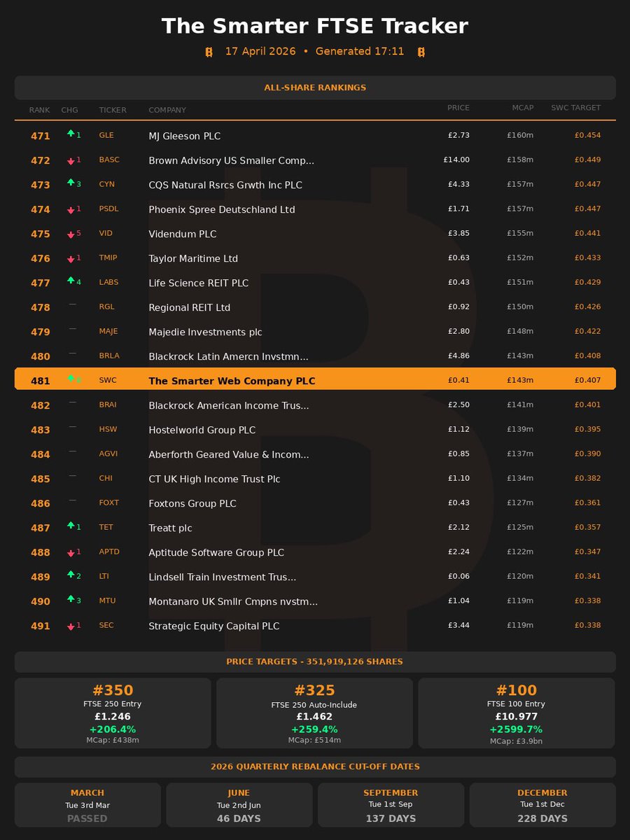
Task: Click CQS Natural Rsrcs Grwth Inc PLC
Action: pyautogui.click(x=225, y=185)
